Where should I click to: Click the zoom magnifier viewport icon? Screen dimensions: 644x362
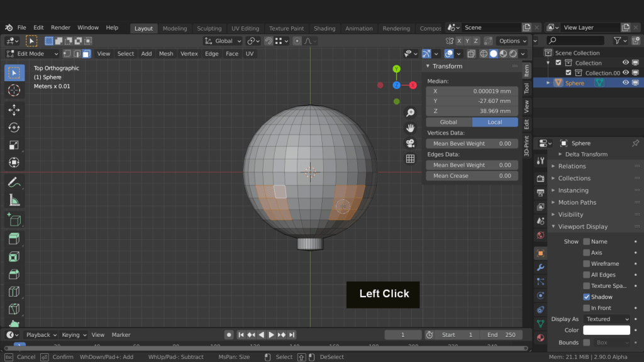(x=410, y=112)
